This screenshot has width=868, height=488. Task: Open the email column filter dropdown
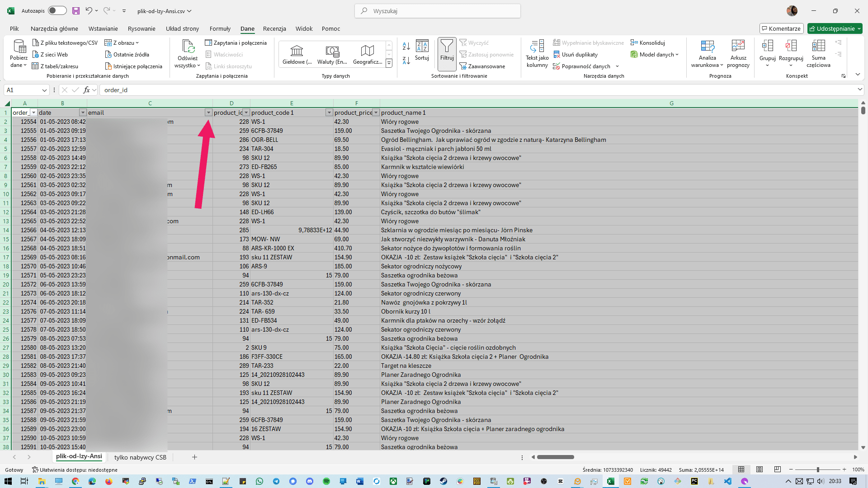(x=208, y=113)
